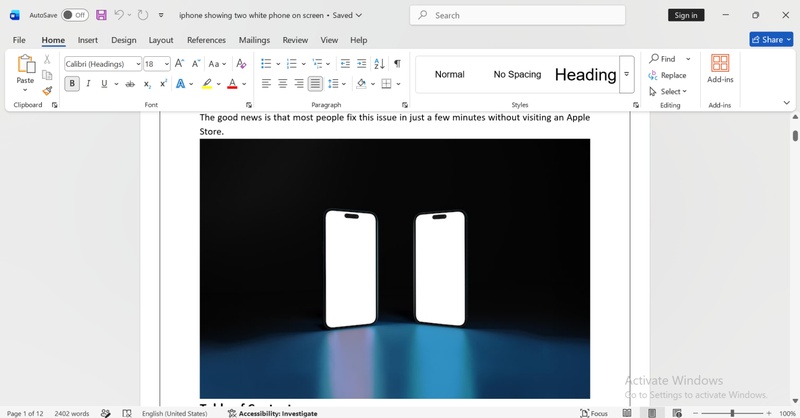Click the Share button
This screenshot has height=418, width=800.
tap(771, 39)
